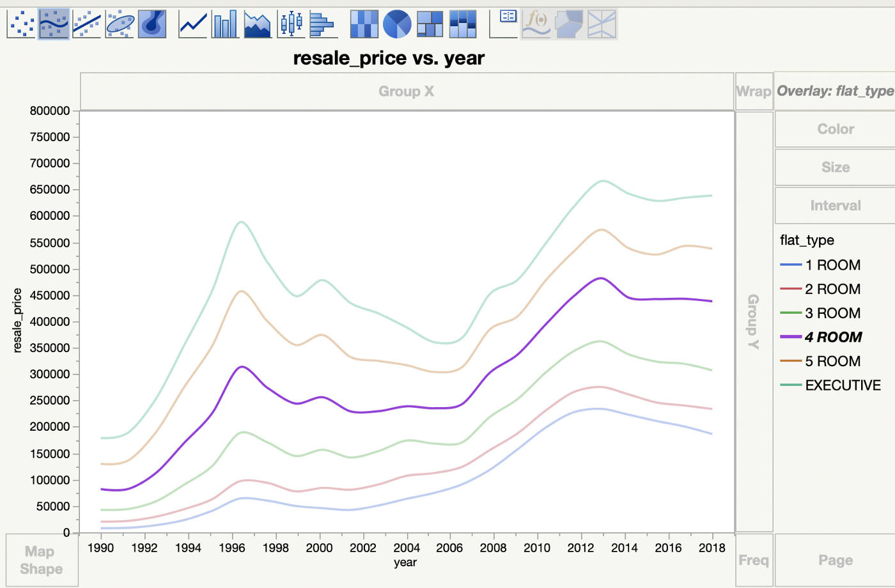This screenshot has width=895, height=588.
Task: Select the Ellipse element icon
Action: pyautogui.click(x=120, y=24)
